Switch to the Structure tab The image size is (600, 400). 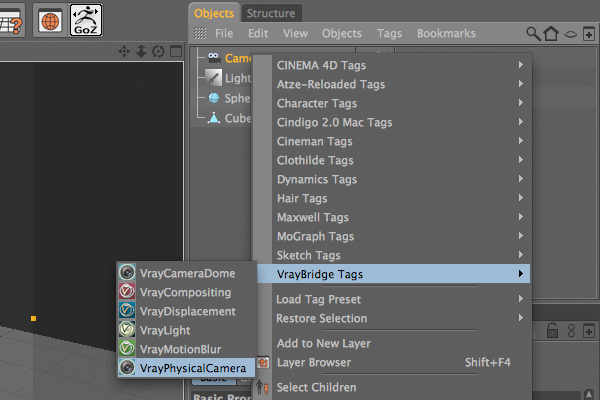point(271,13)
